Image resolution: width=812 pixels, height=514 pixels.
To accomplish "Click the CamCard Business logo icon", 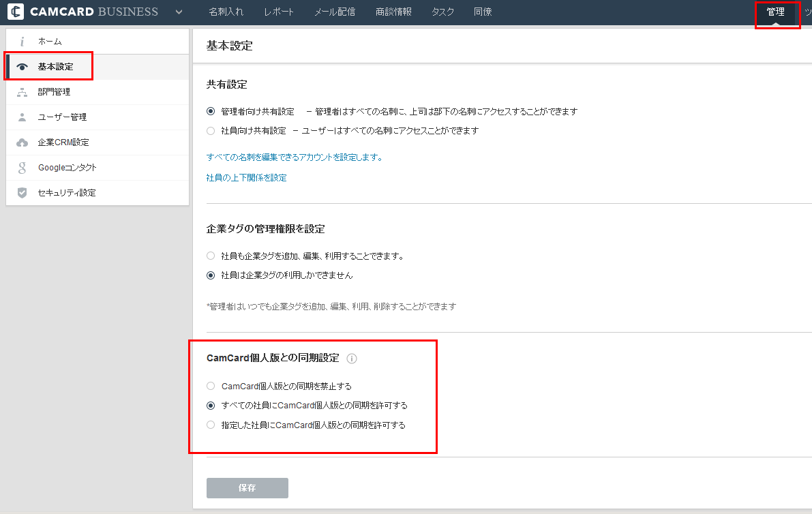I will point(16,12).
